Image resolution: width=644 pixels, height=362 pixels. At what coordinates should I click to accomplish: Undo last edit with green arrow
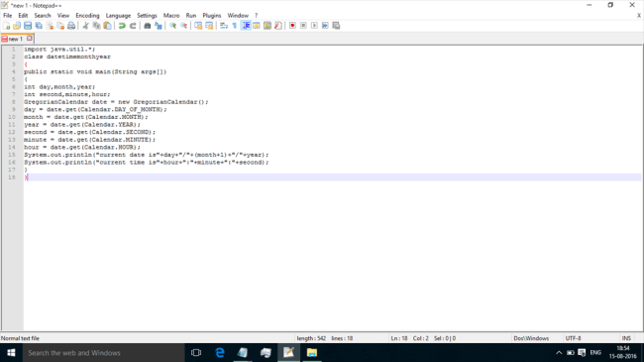click(122, 26)
